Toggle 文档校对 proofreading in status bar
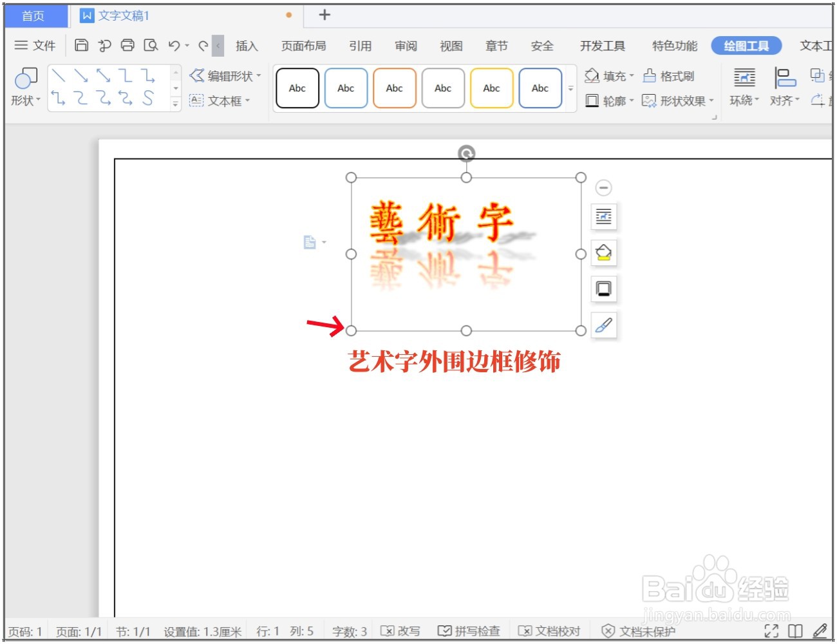This screenshot has width=837, height=644. pyautogui.click(x=549, y=631)
